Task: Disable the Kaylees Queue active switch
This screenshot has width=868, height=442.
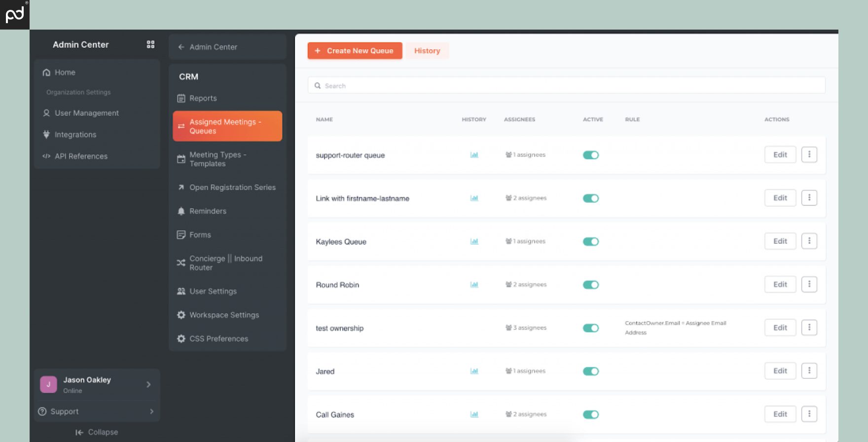Action: (591, 242)
